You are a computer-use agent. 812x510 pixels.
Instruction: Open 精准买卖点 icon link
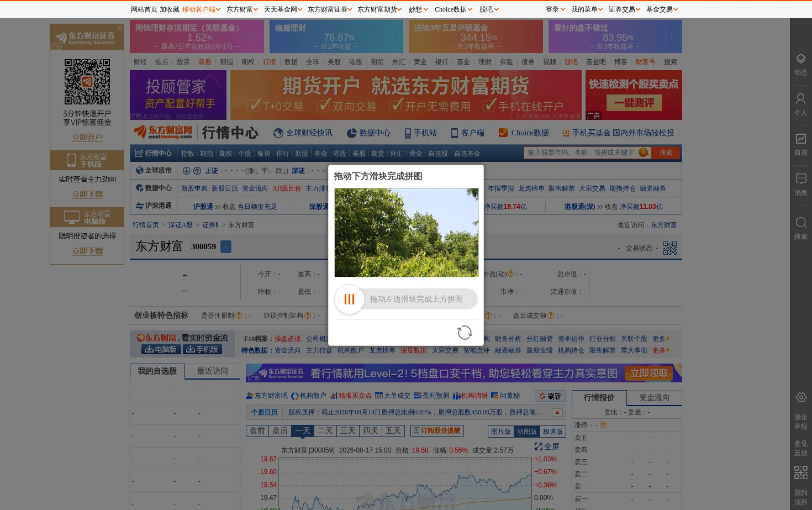point(351,396)
